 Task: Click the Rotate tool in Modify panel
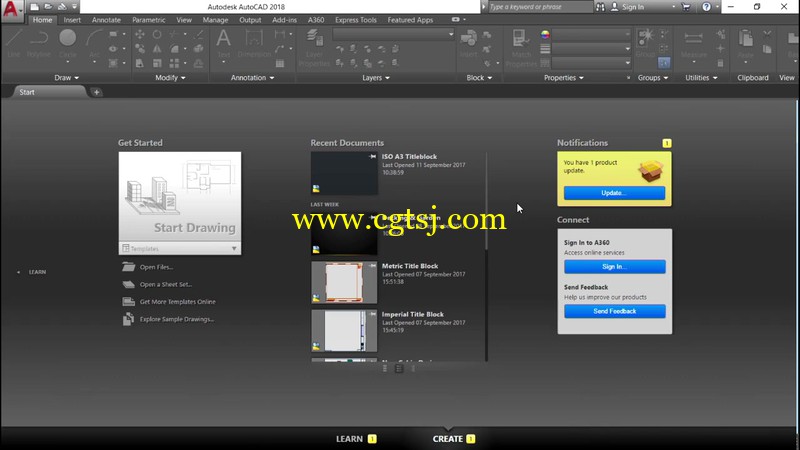click(157, 34)
